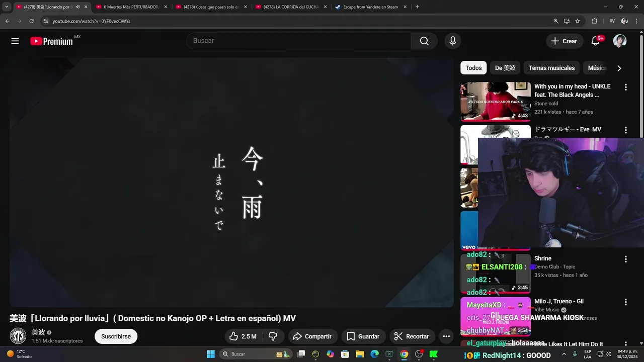
Task: Open Microsoft Edge from the taskbar
Action: tap(374, 354)
